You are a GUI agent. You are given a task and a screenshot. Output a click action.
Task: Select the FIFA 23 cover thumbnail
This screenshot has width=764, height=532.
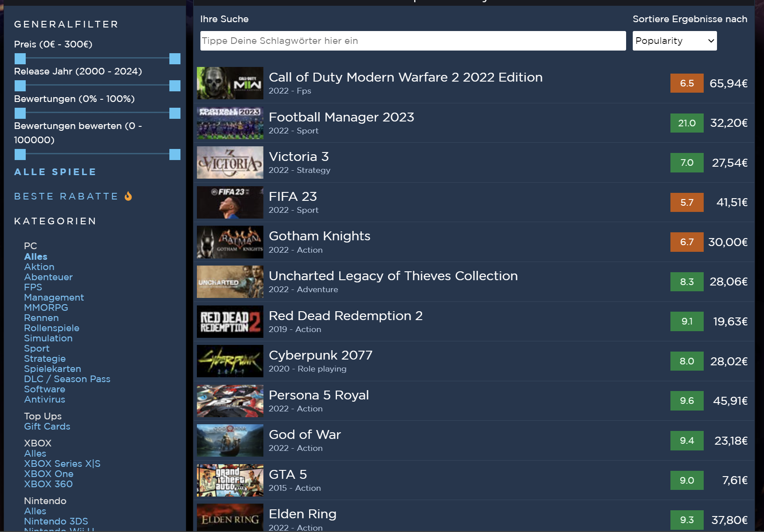[230, 202]
